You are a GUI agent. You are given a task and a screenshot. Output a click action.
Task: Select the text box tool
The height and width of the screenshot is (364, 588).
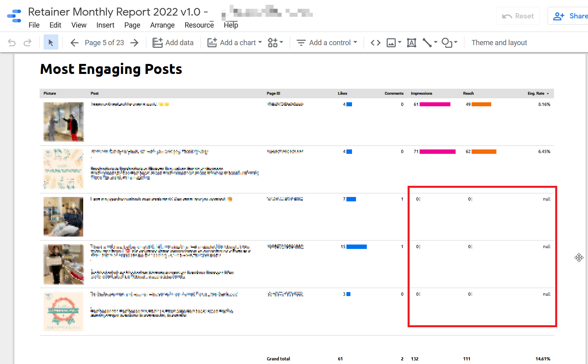click(411, 43)
